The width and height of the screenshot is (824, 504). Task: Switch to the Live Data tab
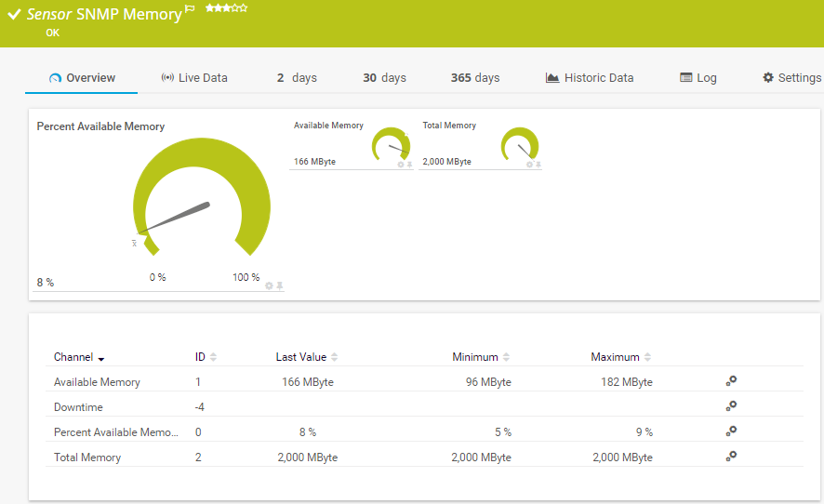point(193,78)
